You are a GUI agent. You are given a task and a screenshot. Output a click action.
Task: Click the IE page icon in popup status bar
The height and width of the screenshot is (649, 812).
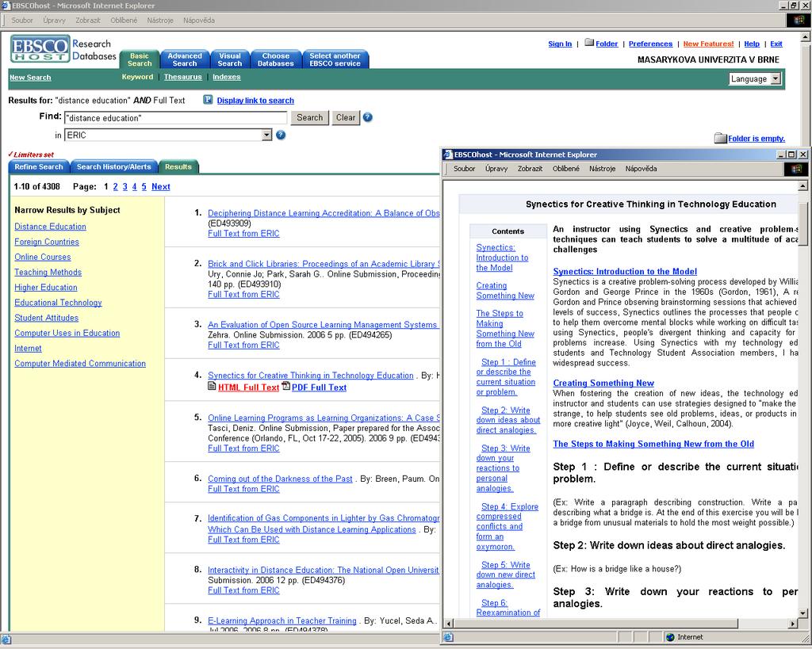click(449, 637)
